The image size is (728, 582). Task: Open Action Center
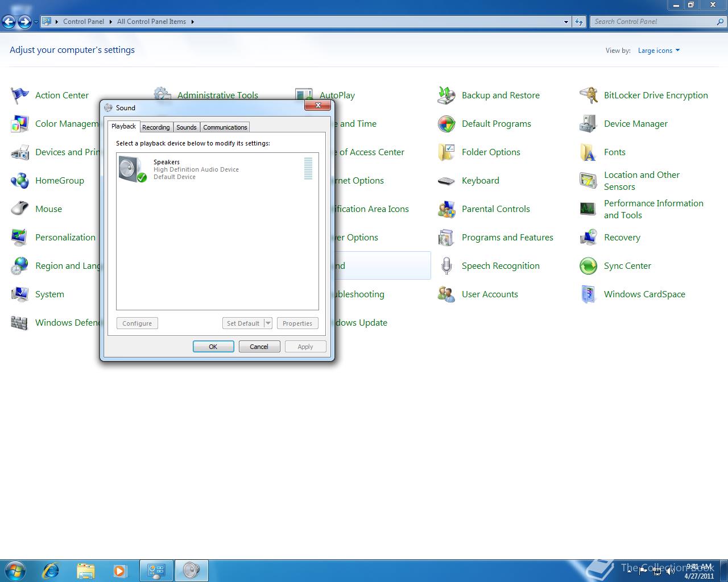(61, 95)
